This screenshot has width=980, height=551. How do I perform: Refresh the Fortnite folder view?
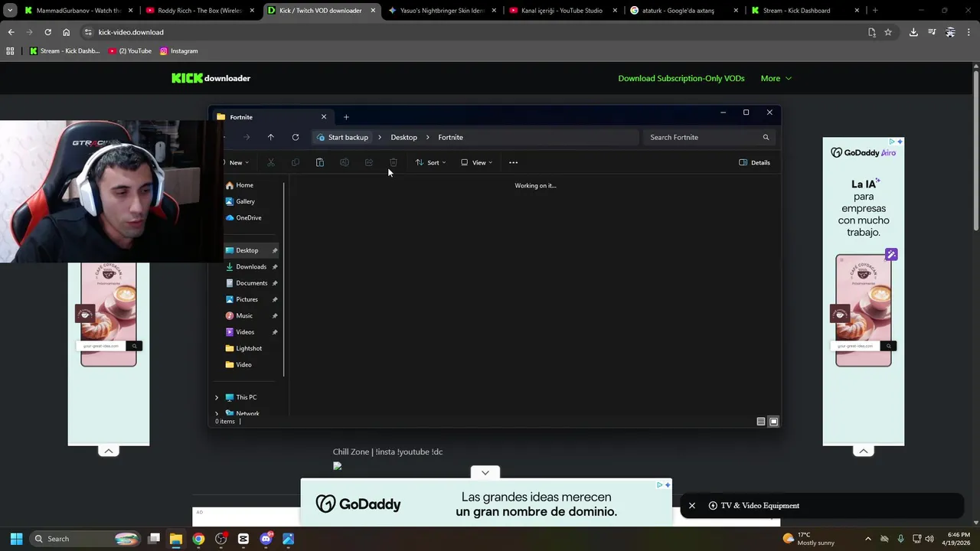coord(296,137)
